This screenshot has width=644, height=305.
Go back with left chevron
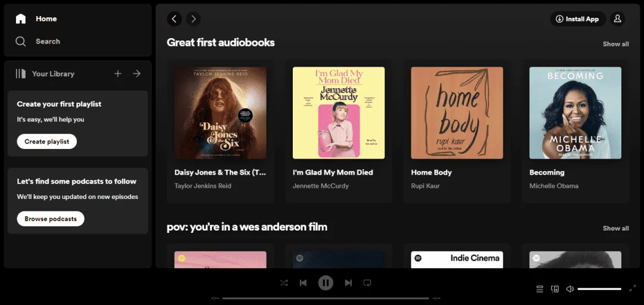pyautogui.click(x=175, y=19)
